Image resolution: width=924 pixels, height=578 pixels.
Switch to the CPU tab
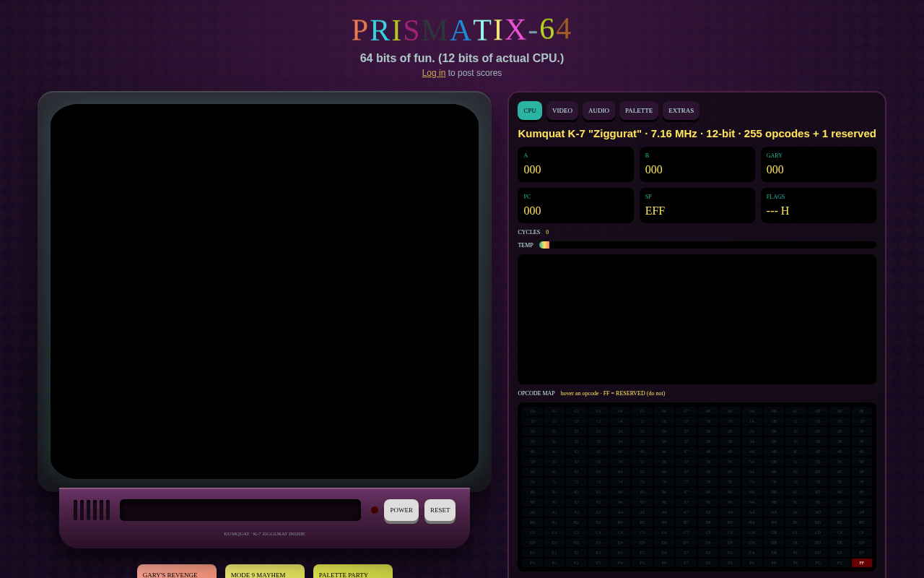tap(530, 111)
